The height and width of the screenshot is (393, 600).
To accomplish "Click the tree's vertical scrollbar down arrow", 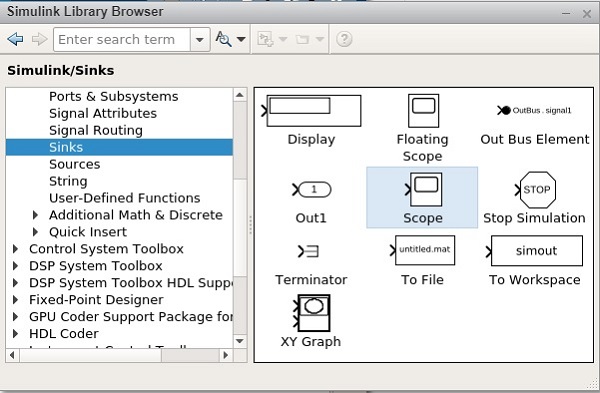I will click(x=240, y=341).
